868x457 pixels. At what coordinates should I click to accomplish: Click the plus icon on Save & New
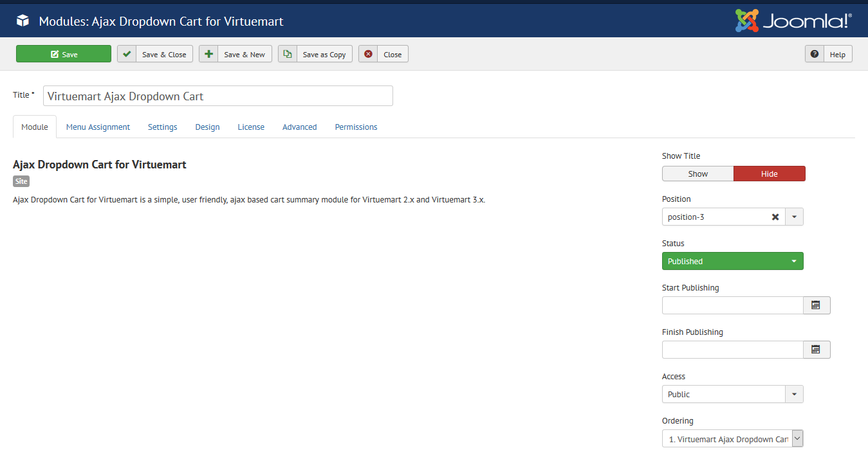208,54
